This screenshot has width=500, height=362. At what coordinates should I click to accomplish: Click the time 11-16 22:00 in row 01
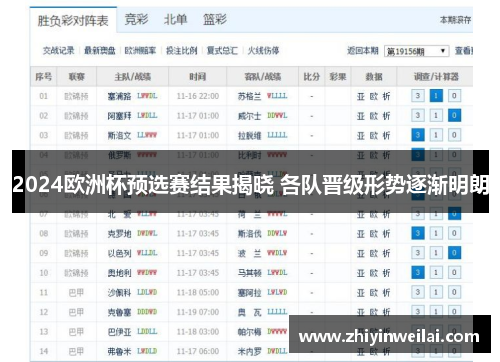[198, 96]
